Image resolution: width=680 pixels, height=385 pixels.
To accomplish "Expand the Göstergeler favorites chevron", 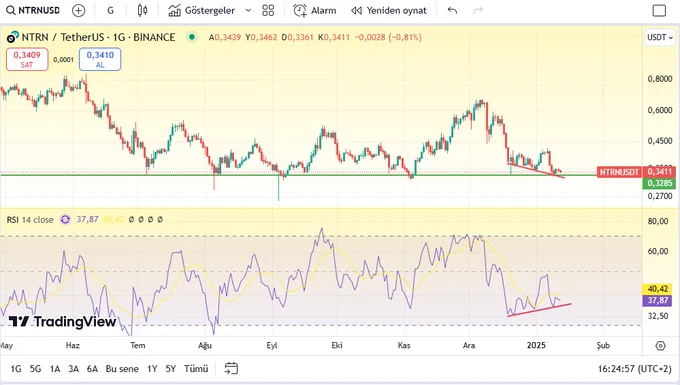I will click(248, 10).
